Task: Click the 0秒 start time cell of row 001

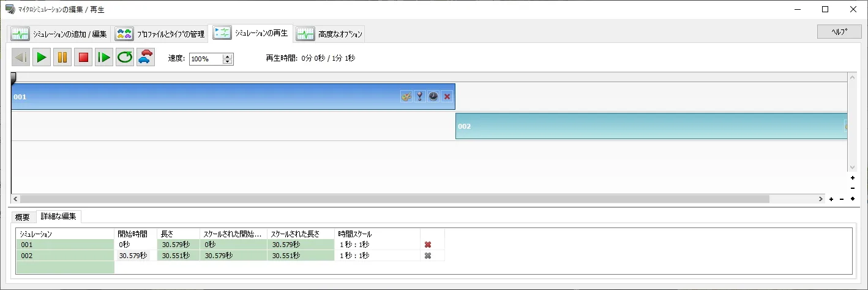Action: coord(136,245)
